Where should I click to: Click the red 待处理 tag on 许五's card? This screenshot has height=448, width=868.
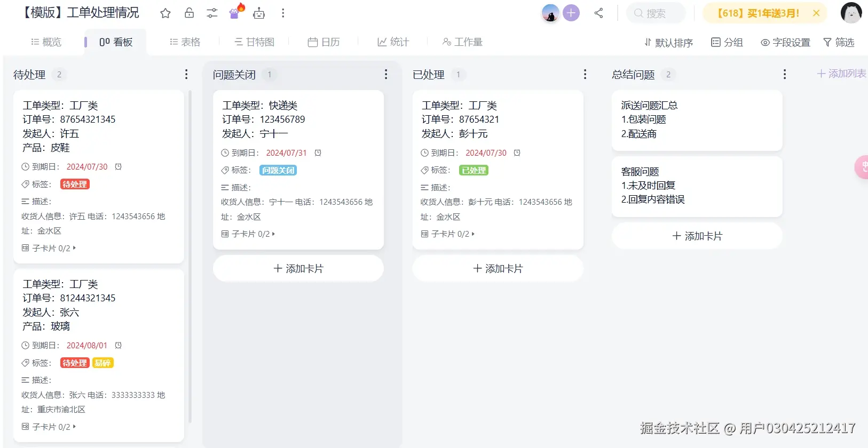click(x=75, y=185)
